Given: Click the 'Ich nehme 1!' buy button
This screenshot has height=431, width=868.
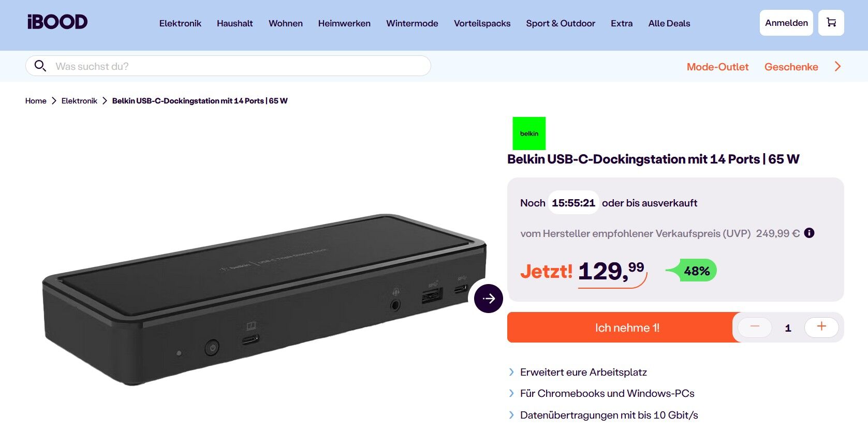Looking at the screenshot, I should pos(627,328).
